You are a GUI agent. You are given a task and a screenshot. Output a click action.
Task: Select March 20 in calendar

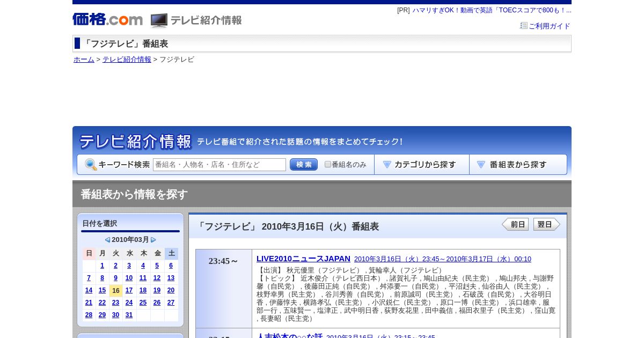click(x=171, y=290)
